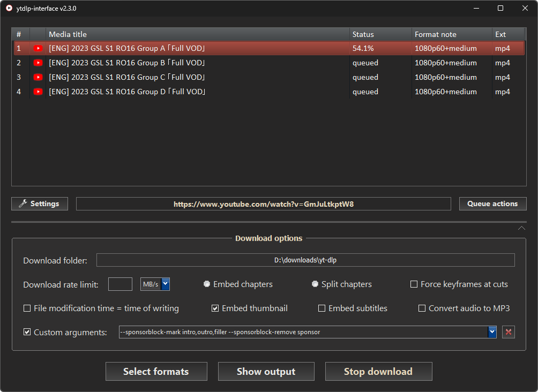The height and width of the screenshot is (392, 538).
Task: Select the Split chapters radio button
Action: (x=315, y=284)
